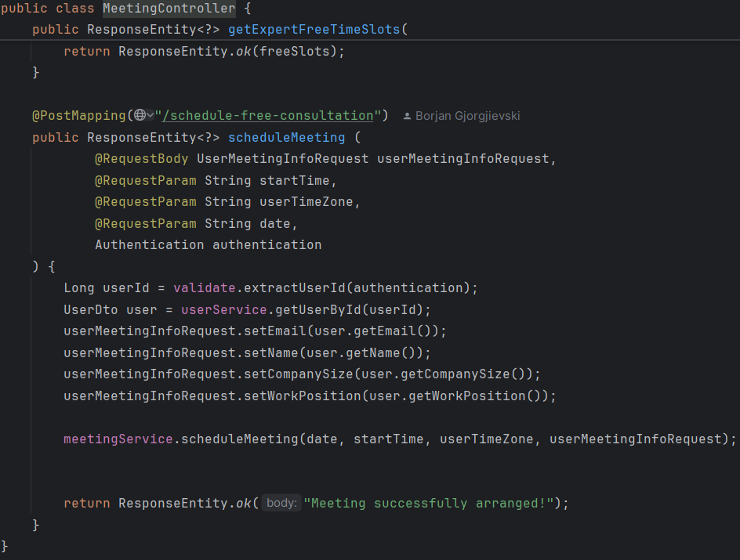Viewport: 740px width, 560px height.
Task: Click the "Meeting successfully arranged!" string
Action: click(x=429, y=504)
